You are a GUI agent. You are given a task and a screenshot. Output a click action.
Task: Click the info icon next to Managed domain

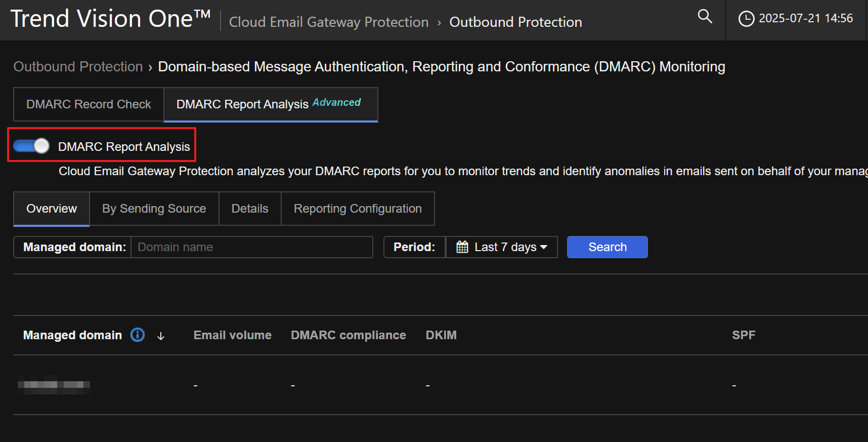[138, 335]
